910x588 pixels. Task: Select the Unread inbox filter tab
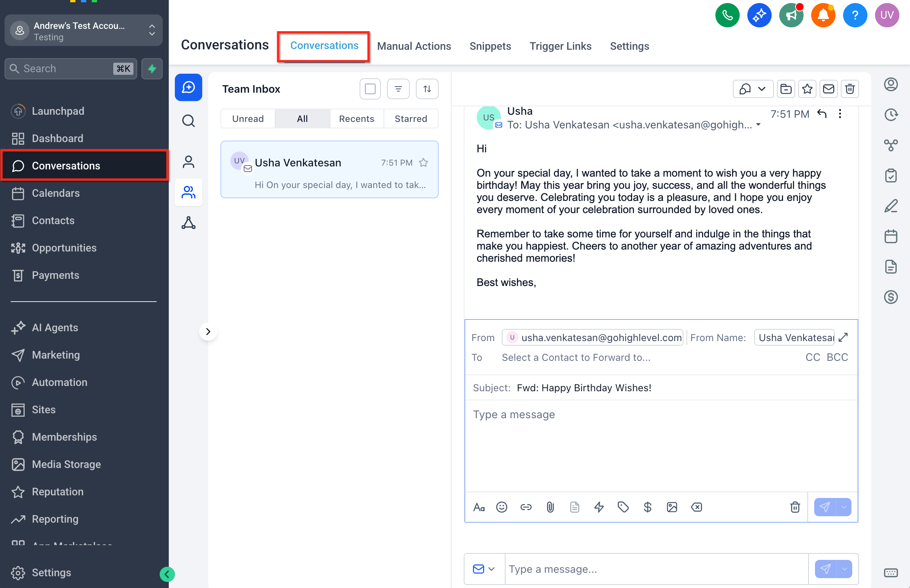[247, 119]
